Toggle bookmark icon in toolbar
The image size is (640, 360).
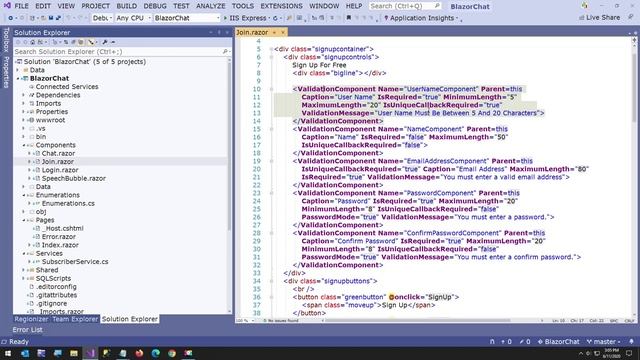(349, 18)
